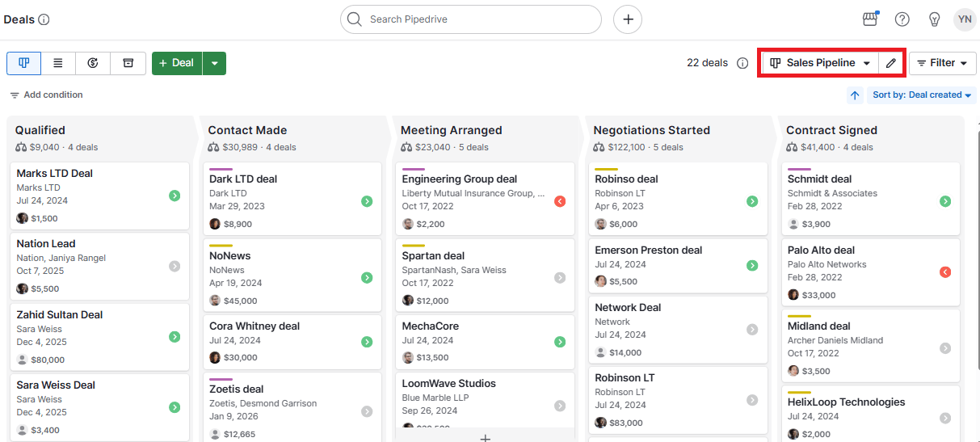
Task: Switch to forecast view
Action: click(x=93, y=63)
